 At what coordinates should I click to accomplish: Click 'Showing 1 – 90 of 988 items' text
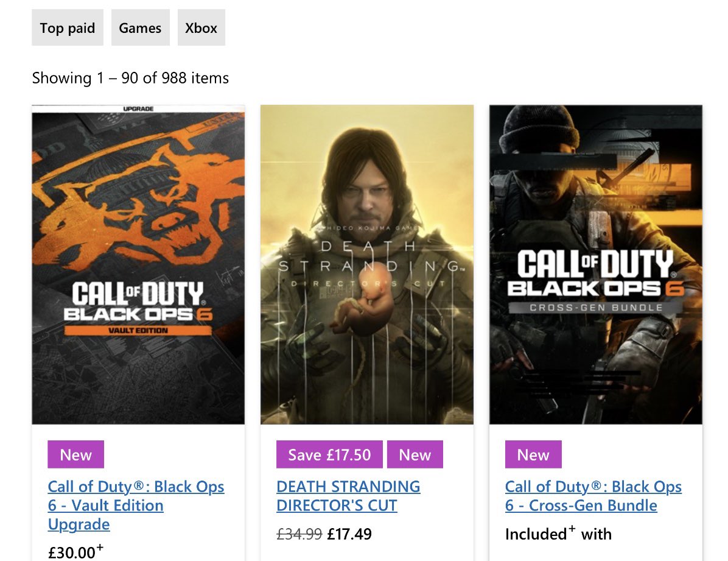click(130, 77)
